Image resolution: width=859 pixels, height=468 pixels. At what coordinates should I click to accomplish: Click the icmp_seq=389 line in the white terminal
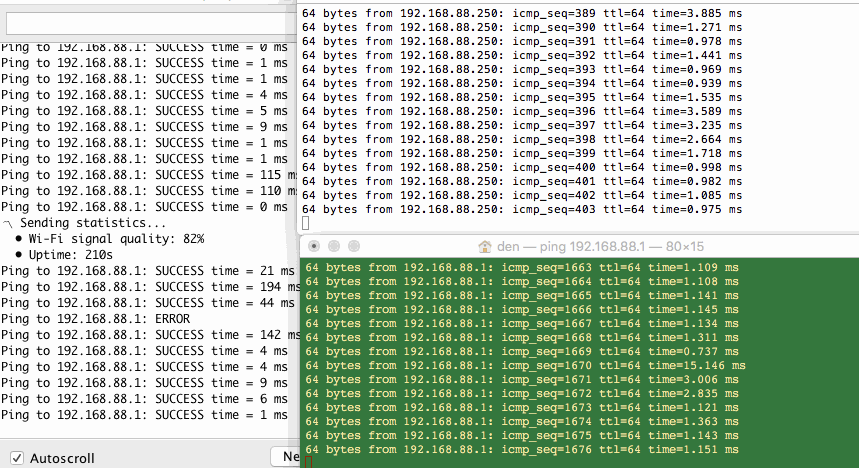(522, 13)
